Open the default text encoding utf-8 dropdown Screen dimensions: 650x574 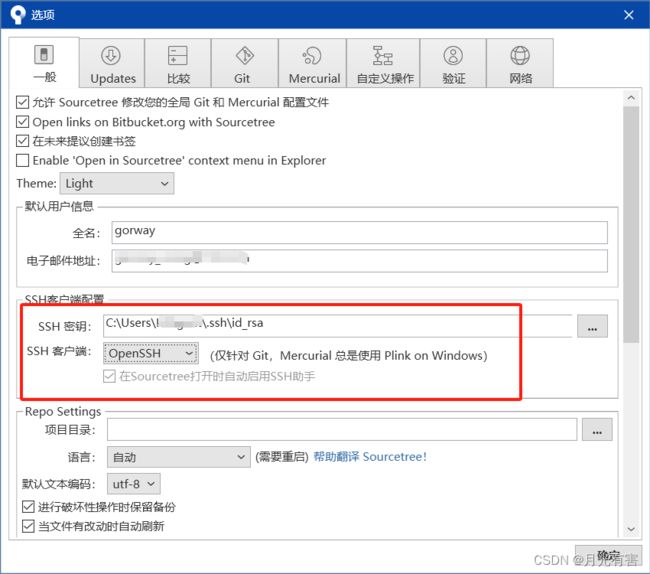133,484
